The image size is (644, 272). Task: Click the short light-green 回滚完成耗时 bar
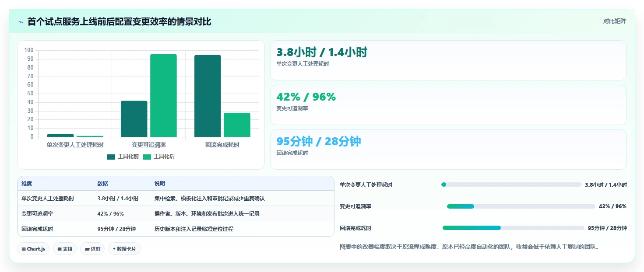pos(237,125)
